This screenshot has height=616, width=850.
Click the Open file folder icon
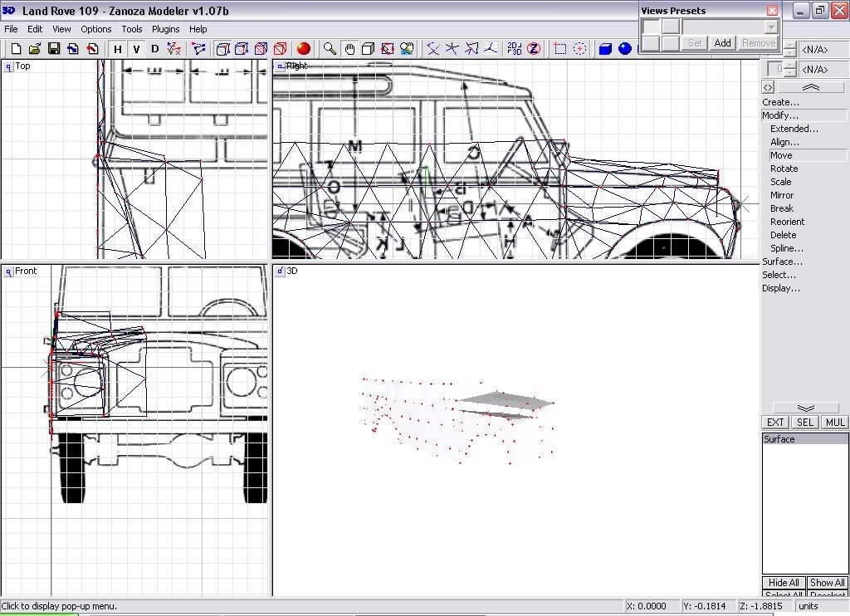[x=35, y=49]
